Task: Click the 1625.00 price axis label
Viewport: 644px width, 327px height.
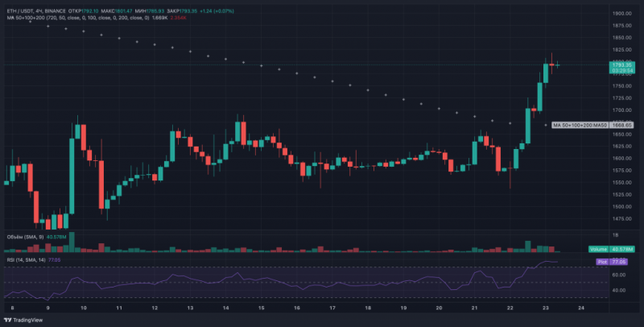Action: [621, 147]
